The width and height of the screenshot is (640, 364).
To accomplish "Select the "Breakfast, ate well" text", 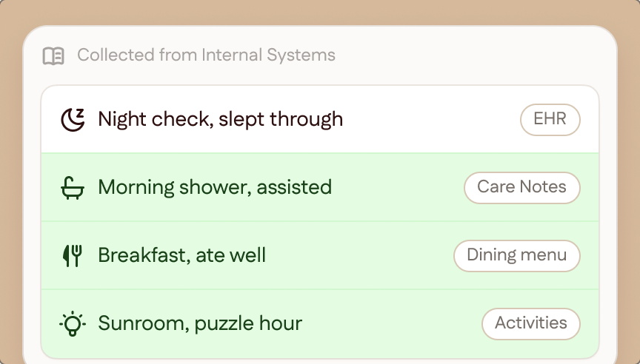I will coord(182,255).
